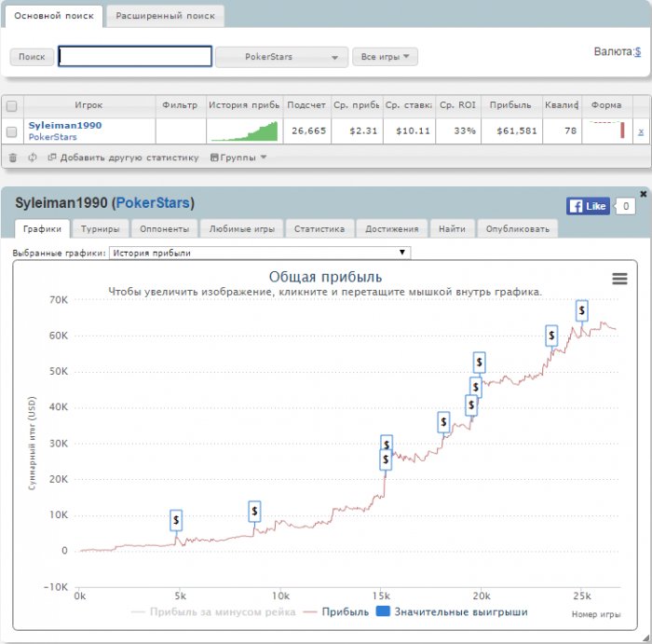This screenshot has width=652, height=644.
Task: Click the $ marker near 5k games
Action: pos(176,519)
